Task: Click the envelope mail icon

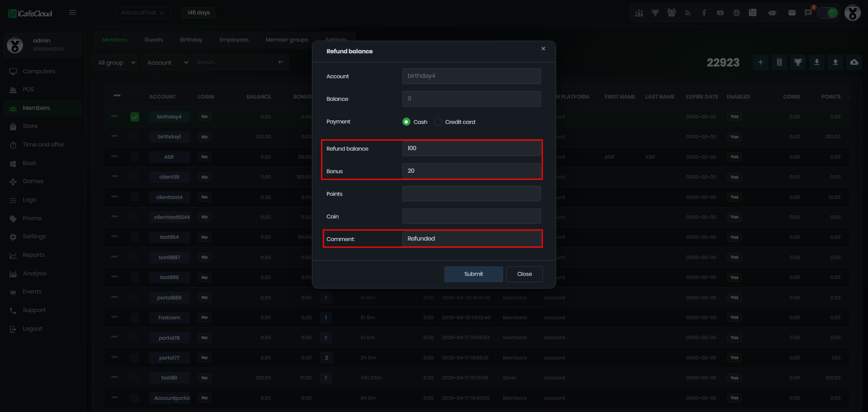Action: click(792, 13)
